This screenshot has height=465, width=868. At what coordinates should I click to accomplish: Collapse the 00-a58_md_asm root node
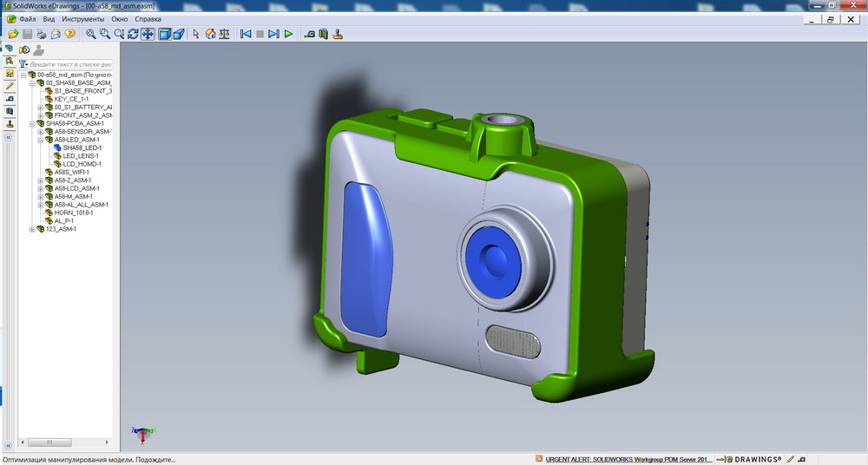[23, 75]
